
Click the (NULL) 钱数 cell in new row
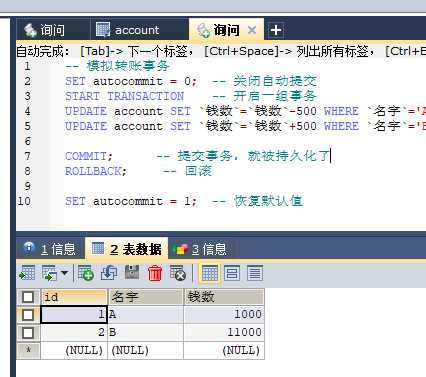pos(224,350)
